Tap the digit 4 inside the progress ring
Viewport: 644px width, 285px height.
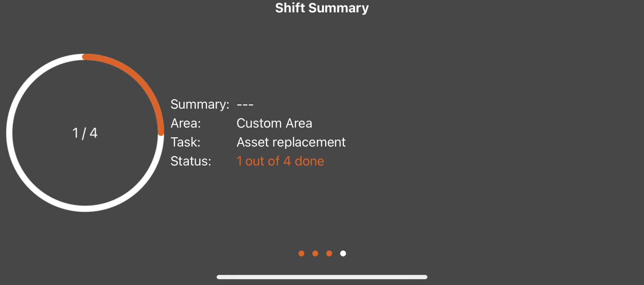tap(93, 133)
